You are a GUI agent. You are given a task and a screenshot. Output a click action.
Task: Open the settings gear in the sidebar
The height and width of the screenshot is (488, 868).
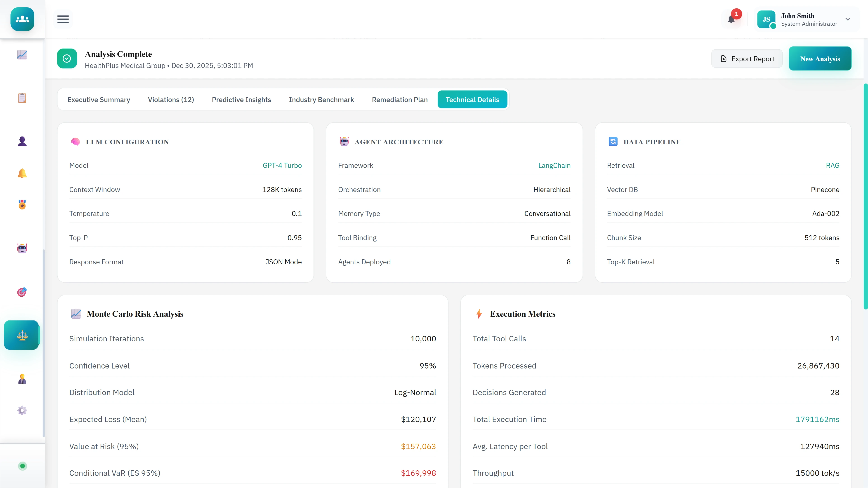point(22,410)
